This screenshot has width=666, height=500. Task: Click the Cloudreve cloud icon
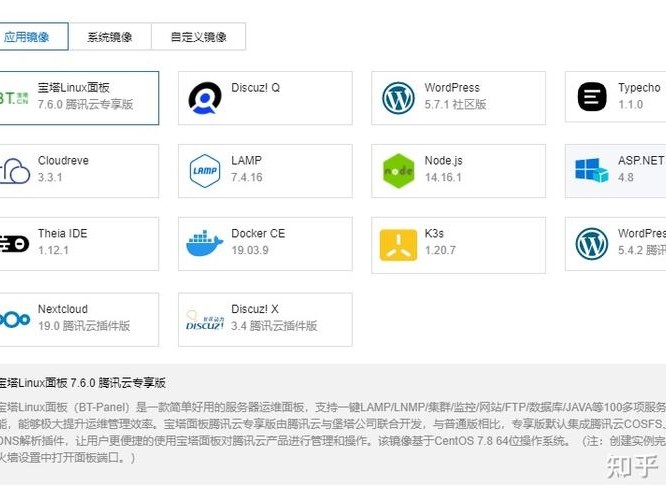(14, 171)
